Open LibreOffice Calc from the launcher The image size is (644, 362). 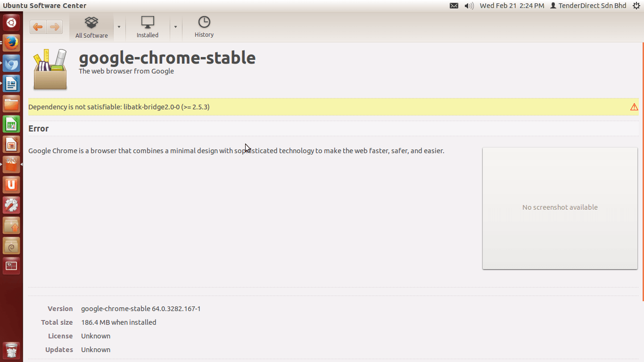tap(11, 124)
